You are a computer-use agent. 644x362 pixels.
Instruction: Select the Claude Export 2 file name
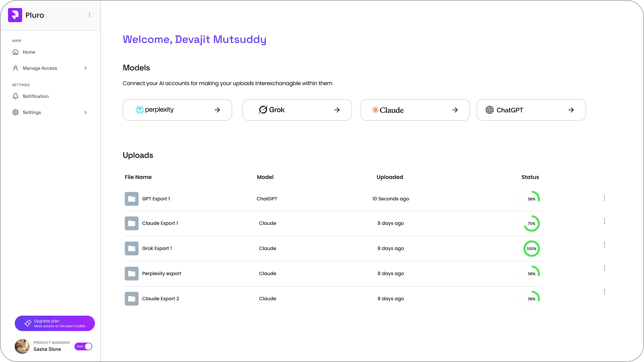point(161,298)
